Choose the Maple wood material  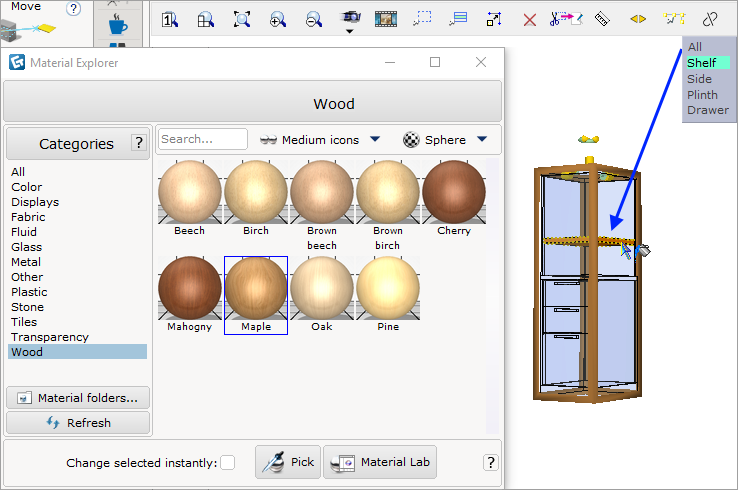256,295
